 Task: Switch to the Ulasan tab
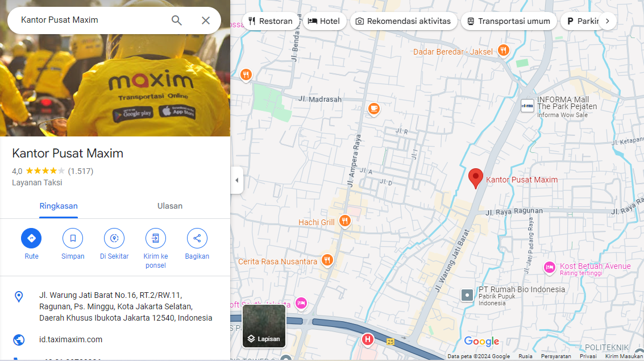[x=170, y=206]
